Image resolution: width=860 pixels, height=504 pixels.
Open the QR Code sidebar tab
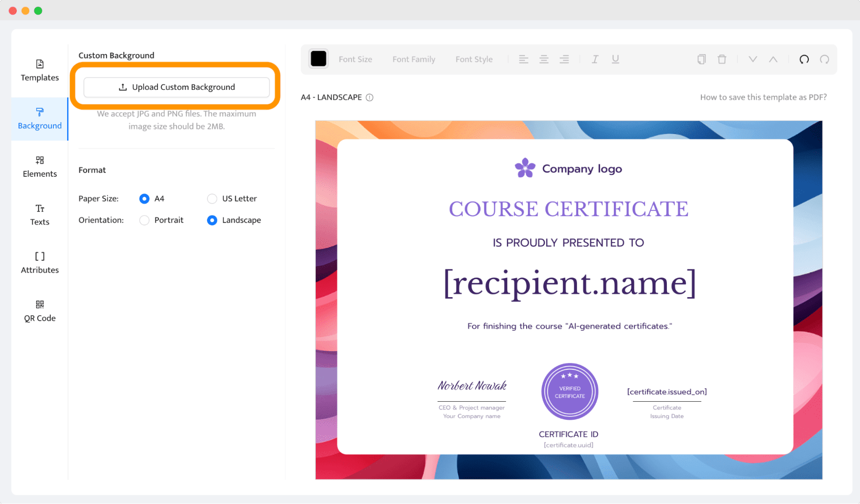40,311
